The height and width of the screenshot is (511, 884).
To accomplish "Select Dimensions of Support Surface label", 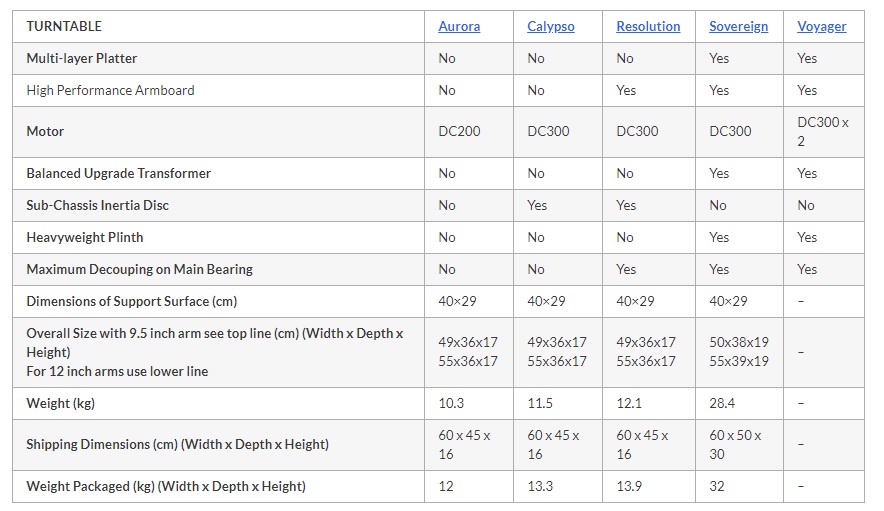I will [x=131, y=302].
